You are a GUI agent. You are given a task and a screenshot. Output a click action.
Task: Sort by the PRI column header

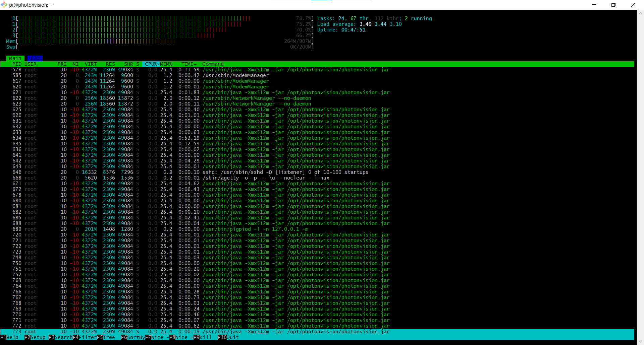pos(62,64)
